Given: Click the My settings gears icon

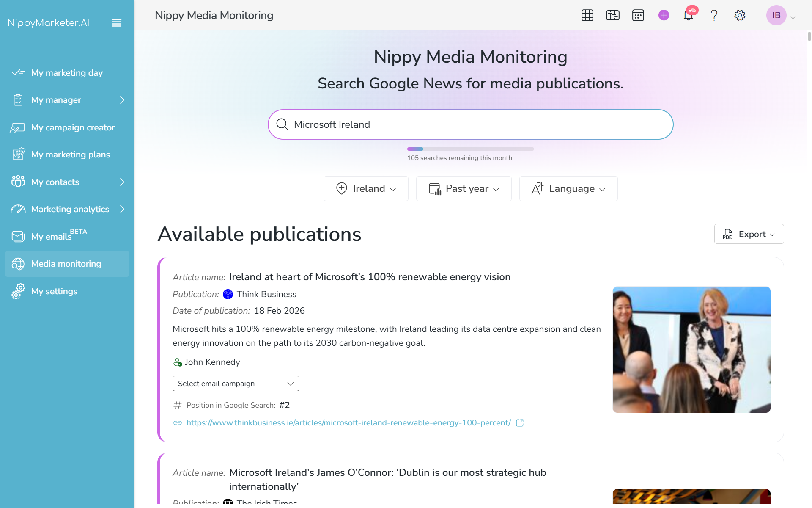Looking at the screenshot, I should coord(18,291).
